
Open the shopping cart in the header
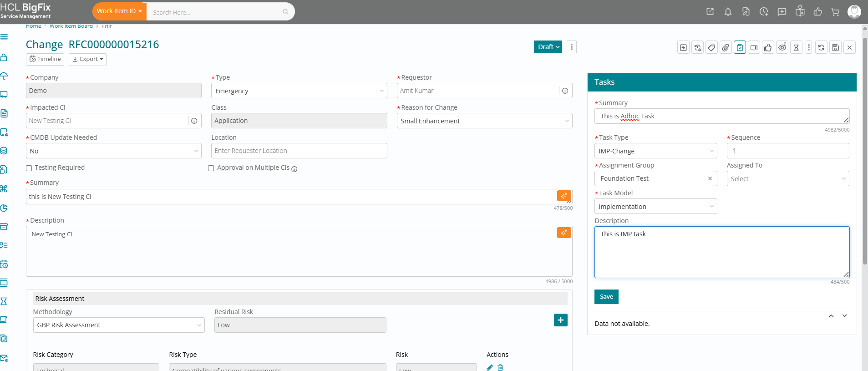tap(835, 12)
